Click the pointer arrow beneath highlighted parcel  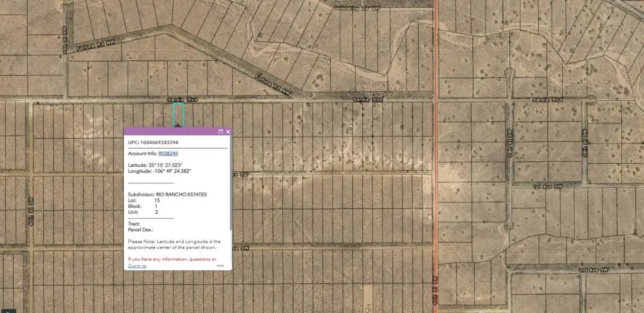coord(178,125)
